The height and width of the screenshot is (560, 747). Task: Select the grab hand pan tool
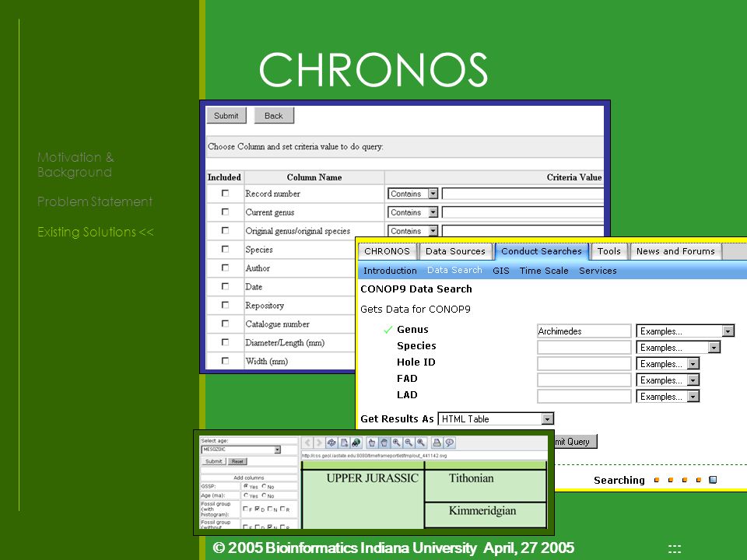[x=384, y=443]
